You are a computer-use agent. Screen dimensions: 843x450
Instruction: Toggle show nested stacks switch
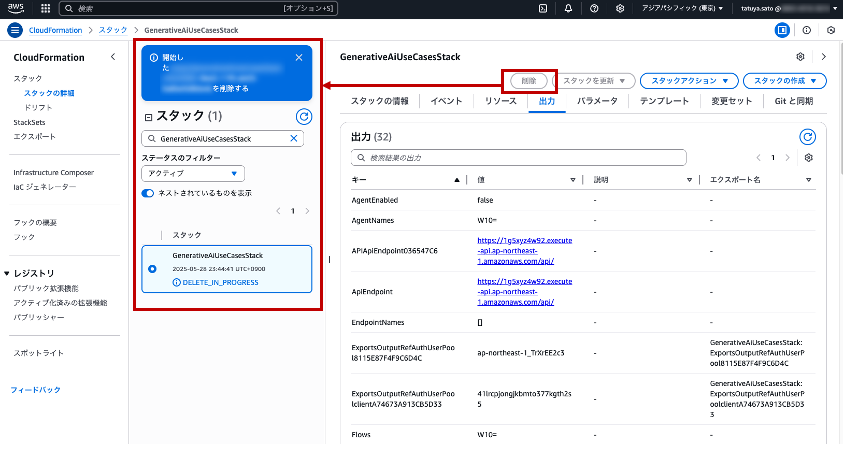click(x=148, y=193)
